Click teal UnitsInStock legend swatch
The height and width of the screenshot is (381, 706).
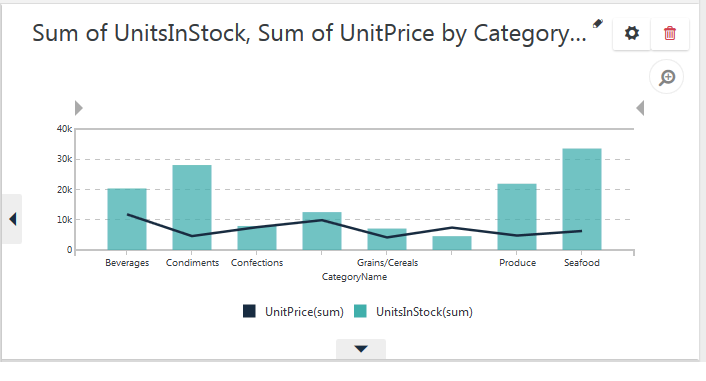click(x=360, y=311)
